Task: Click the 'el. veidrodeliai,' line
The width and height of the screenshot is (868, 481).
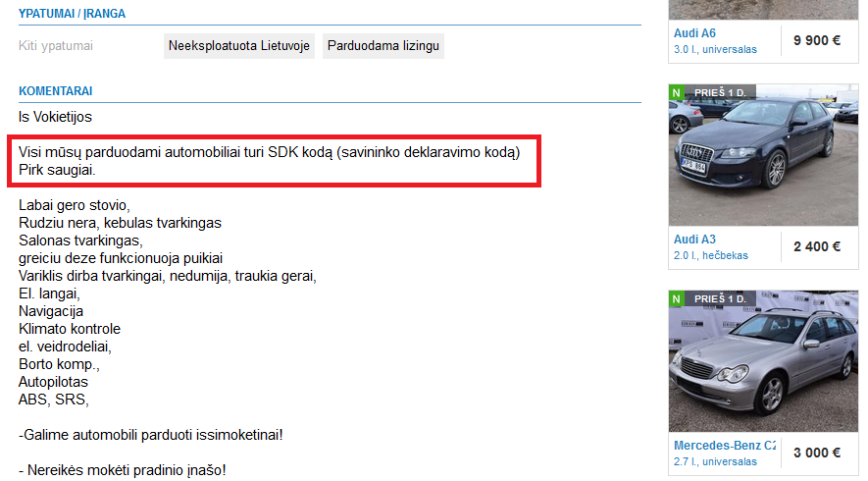Action: 66,347
